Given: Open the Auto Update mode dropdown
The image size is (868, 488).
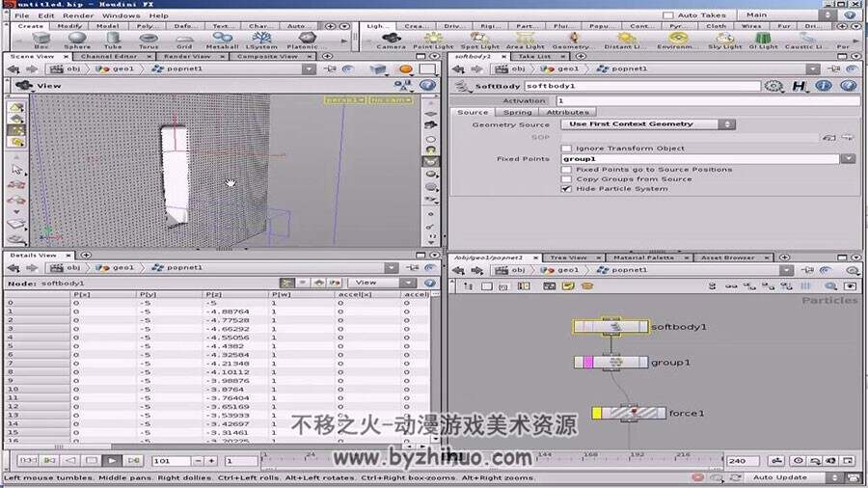Looking at the screenshot, I should click(x=795, y=477).
